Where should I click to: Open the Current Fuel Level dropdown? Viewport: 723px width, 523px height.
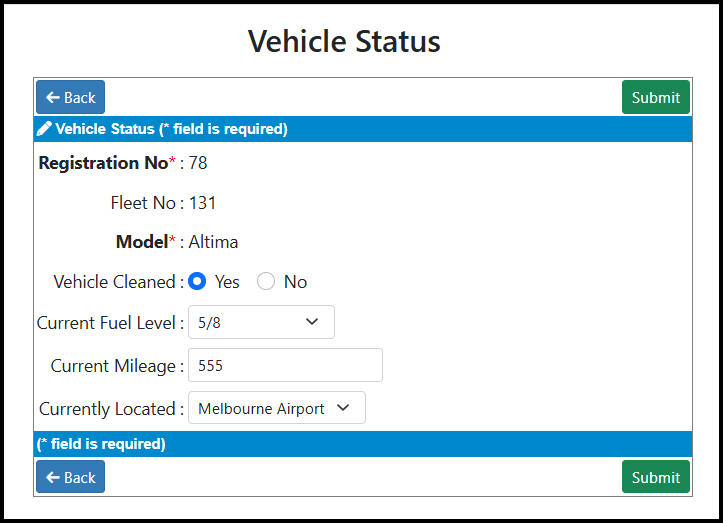coord(261,322)
